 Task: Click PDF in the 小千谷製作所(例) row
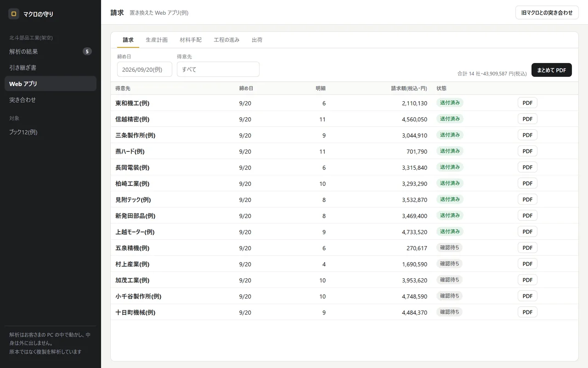(527, 296)
